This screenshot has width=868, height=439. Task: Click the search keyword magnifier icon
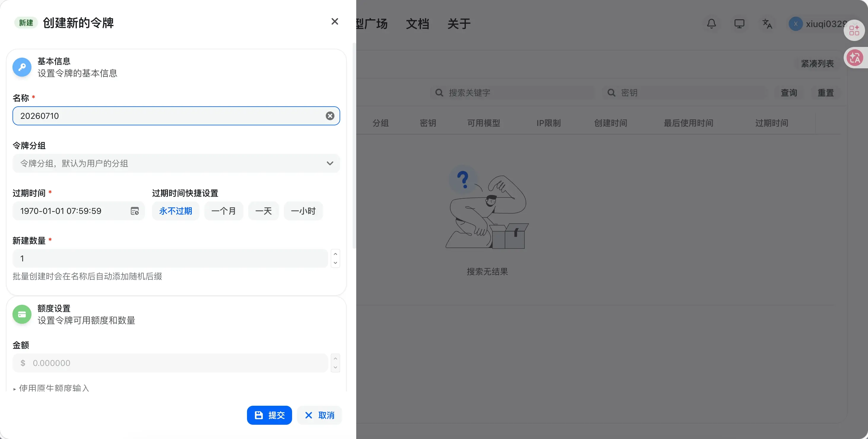point(439,93)
